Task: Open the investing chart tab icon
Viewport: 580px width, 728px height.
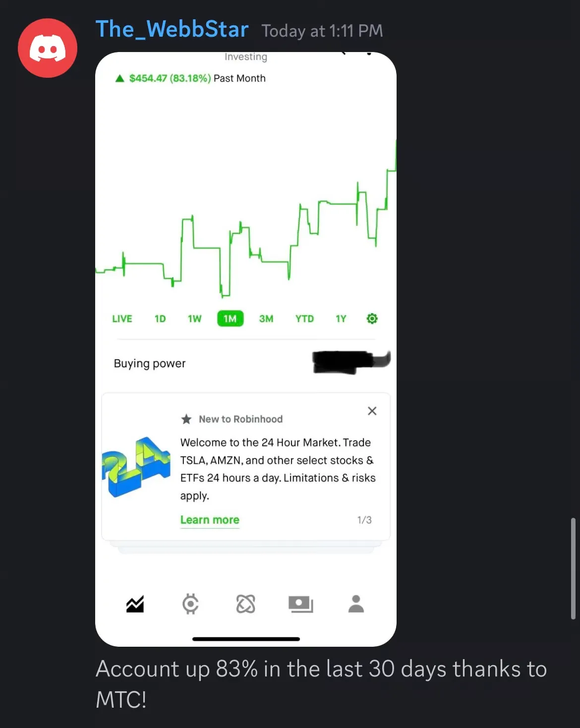Action: 135,604
